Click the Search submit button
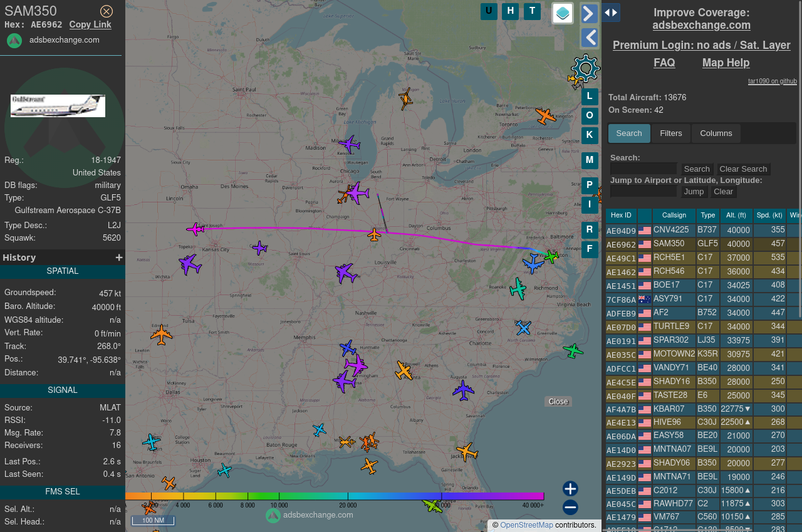The image size is (802, 532). pyautogui.click(x=697, y=169)
